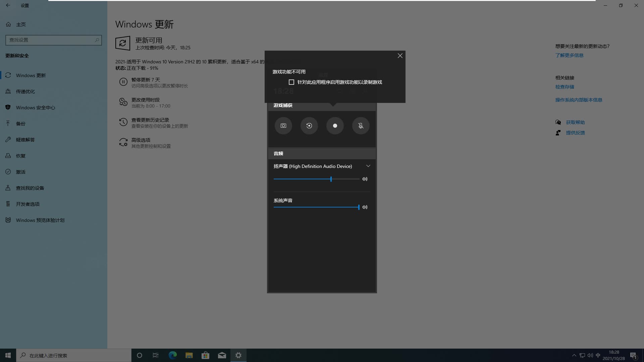Screen dimensions: 644x362
Task: Enable 针对此应用程序启用游戏功能以录制游戏 checkbox
Action: tap(291, 82)
